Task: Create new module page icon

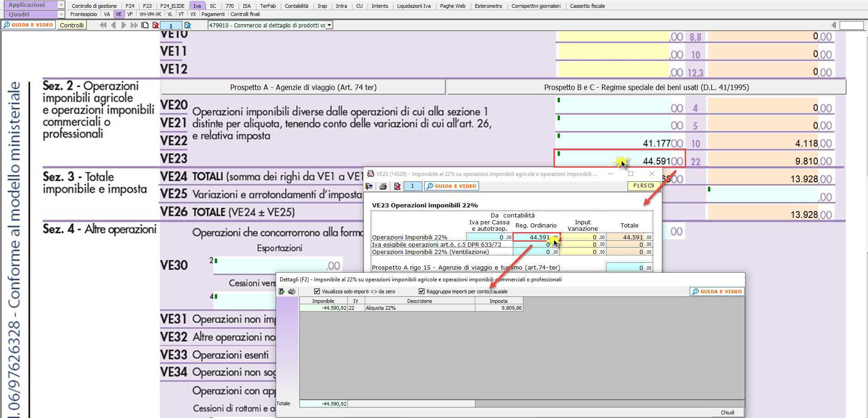Action: (x=145, y=25)
